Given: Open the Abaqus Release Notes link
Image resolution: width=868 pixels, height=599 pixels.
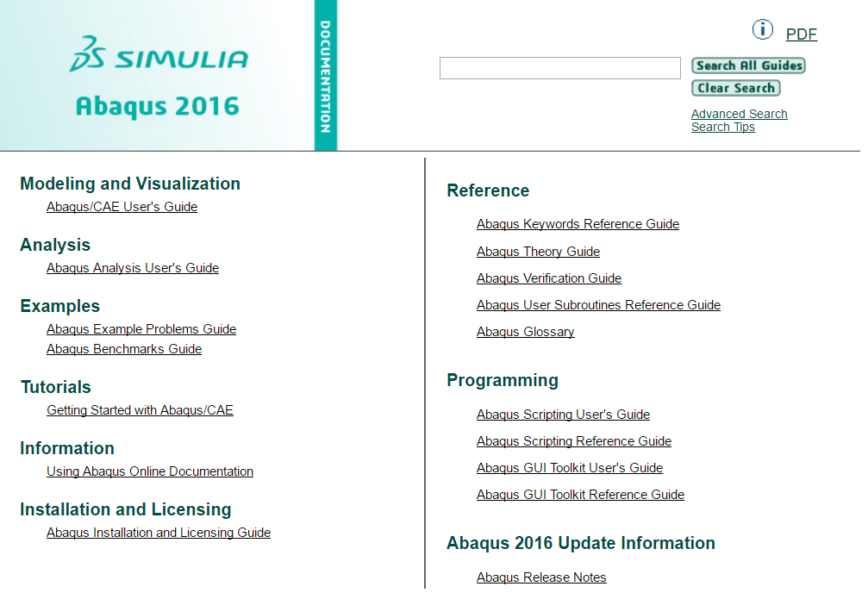Looking at the screenshot, I should tap(541, 577).
